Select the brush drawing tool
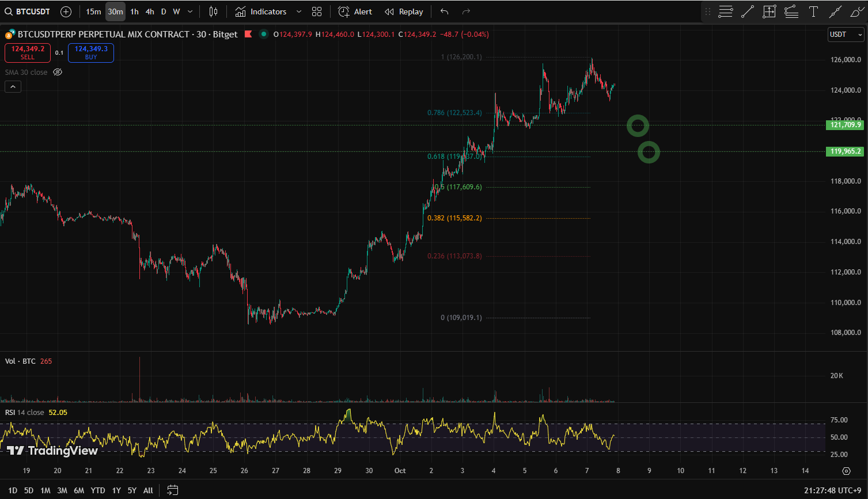868x499 pixels. click(856, 12)
